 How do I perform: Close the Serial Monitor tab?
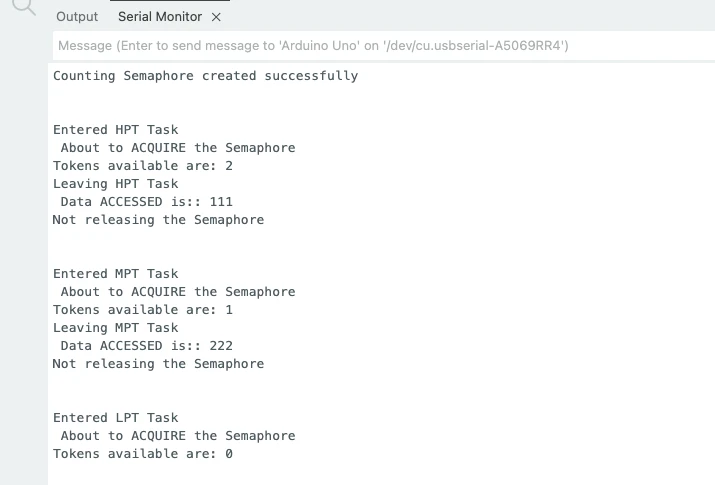coord(217,17)
